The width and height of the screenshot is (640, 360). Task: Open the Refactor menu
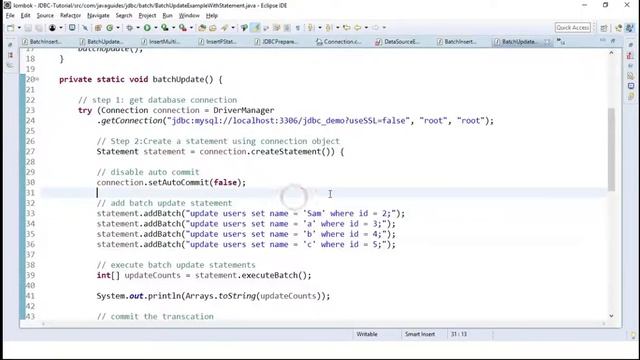pyautogui.click(x=70, y=16)
